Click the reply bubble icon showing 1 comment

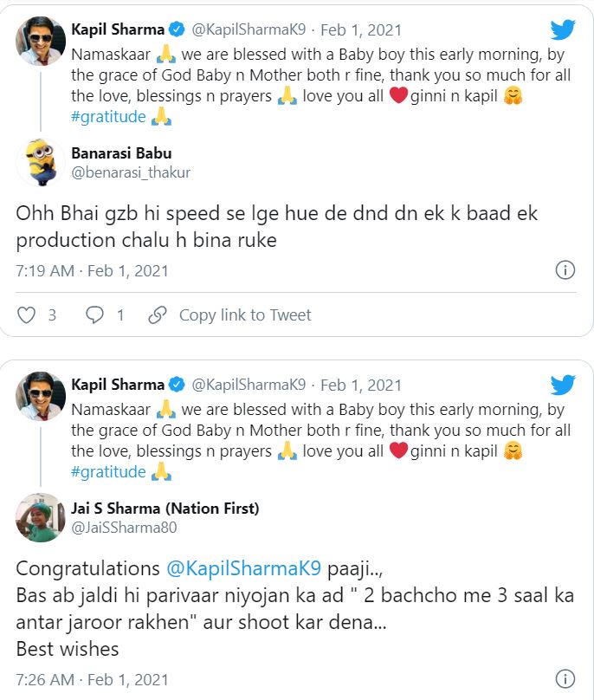[94, 314]
